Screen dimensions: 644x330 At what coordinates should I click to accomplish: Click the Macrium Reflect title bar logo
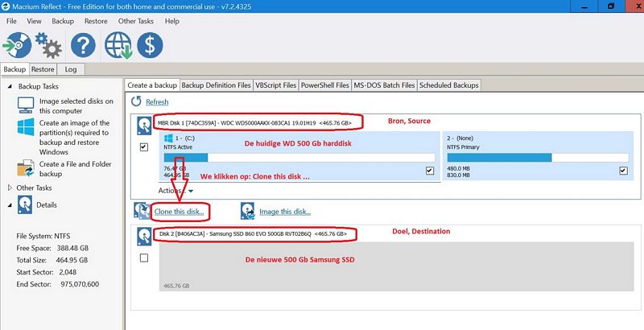[6, 6]
